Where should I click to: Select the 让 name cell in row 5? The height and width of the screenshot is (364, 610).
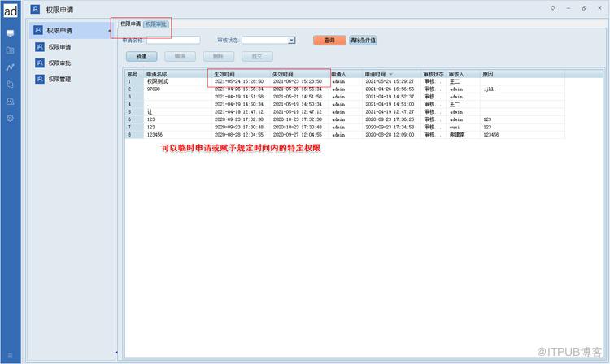[x=178, y=112]
